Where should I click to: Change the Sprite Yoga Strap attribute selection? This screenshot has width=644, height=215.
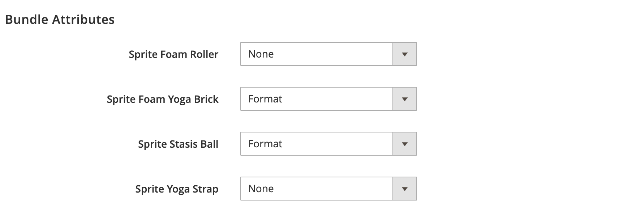click(328, 189)
